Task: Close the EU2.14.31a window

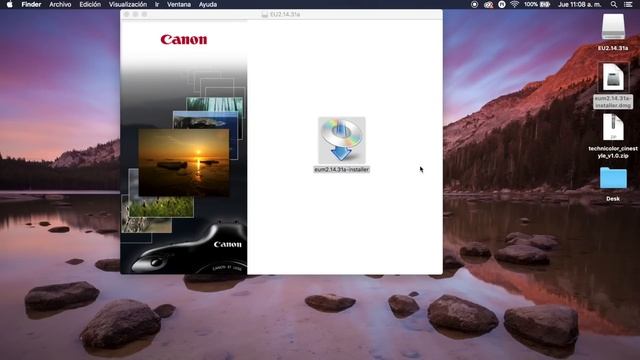Action: [x=127, y=14]
